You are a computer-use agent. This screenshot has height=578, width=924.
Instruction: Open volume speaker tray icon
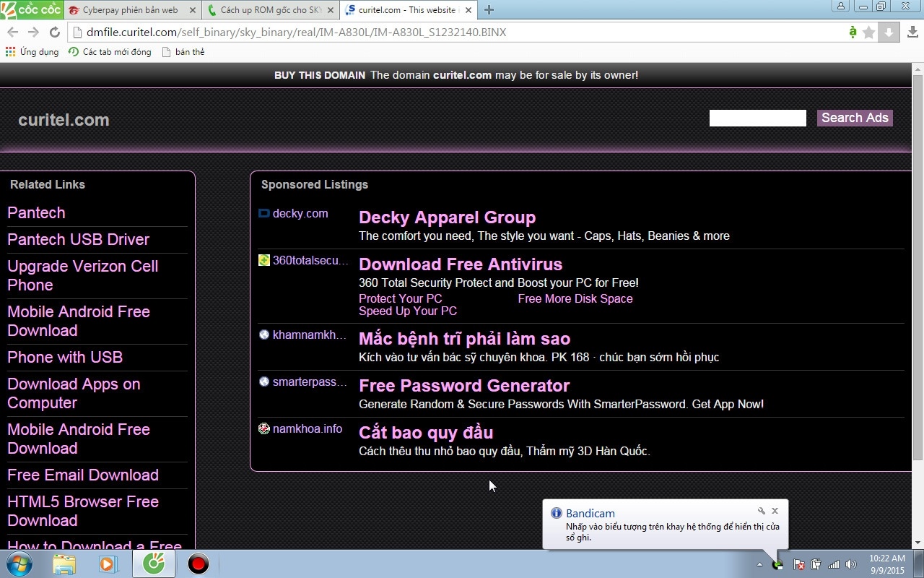(x=852, y=564)
